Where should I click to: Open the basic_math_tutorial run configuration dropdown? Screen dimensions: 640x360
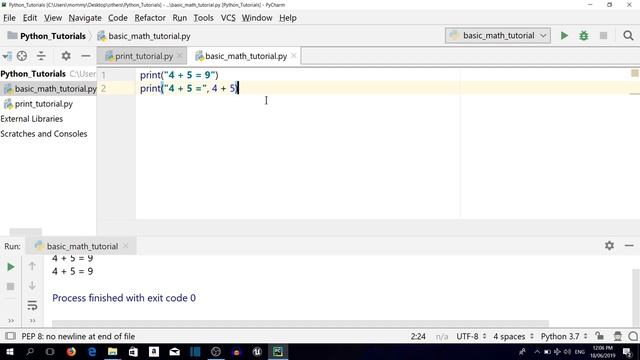click(498, 36)
